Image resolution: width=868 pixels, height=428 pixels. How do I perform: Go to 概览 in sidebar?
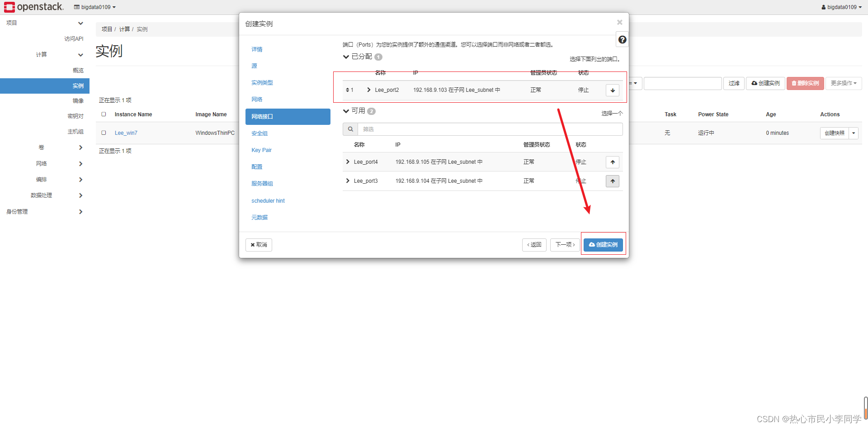(78, 71)
